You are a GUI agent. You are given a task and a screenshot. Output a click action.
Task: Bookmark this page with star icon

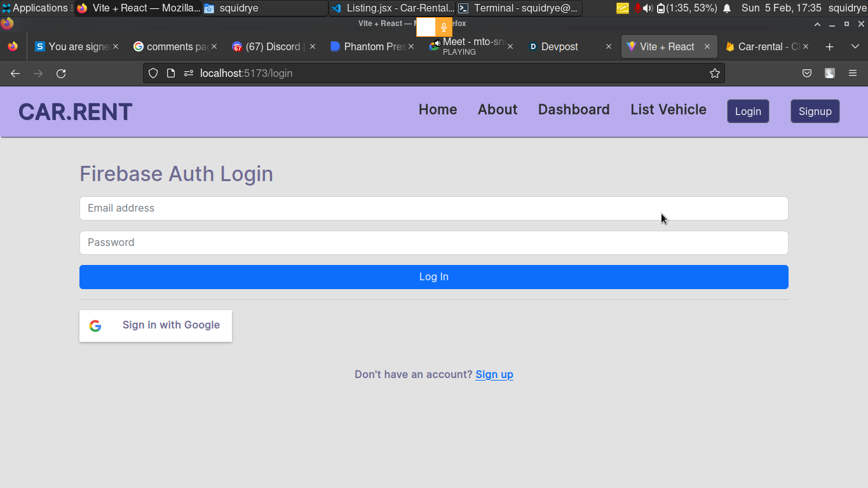click(x=715, y=73)
